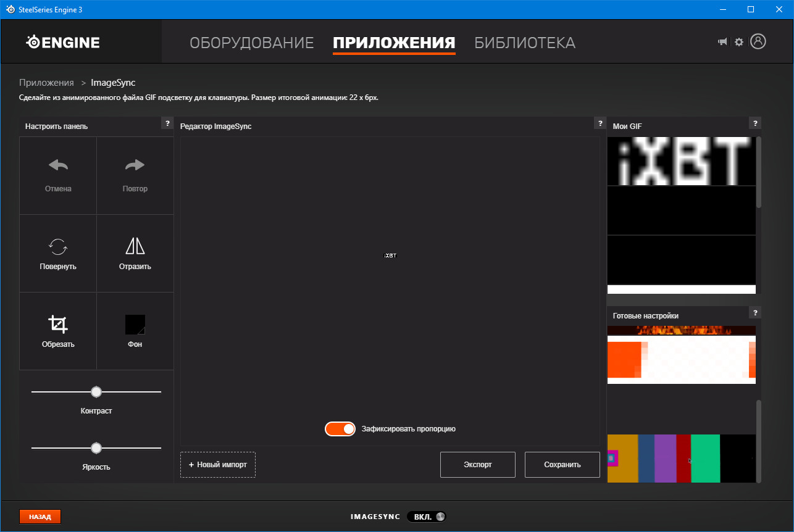Select the color bars preset thumbnail
This screenshot has height=532, width=794.
point(682,459)
